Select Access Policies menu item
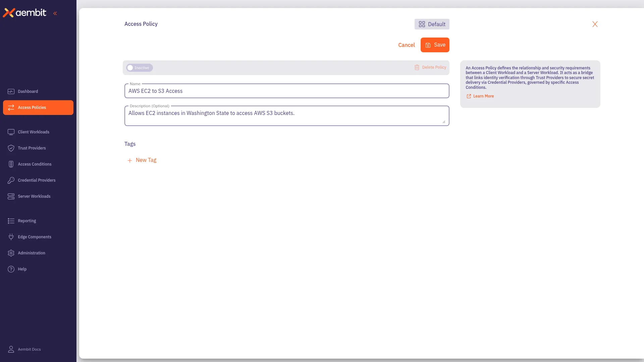The width and height of the screenshot is (644, 362). pyautogui.click(x=38, y=108)
